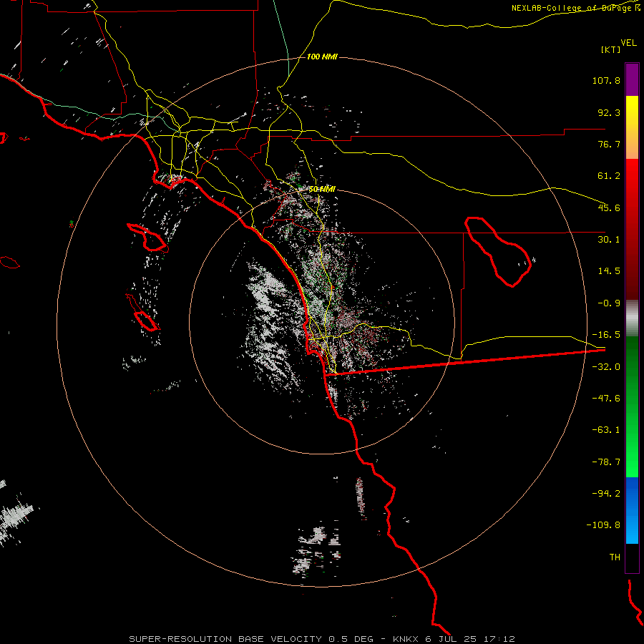
Task: Click the [KT] units label
Action: tap(610, 49)
